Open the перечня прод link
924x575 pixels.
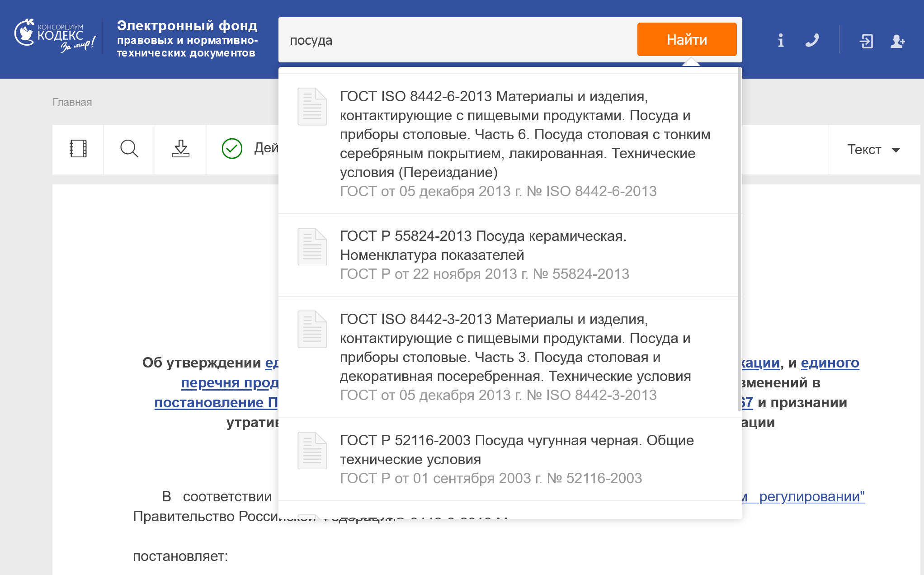[x=230, y=383]
